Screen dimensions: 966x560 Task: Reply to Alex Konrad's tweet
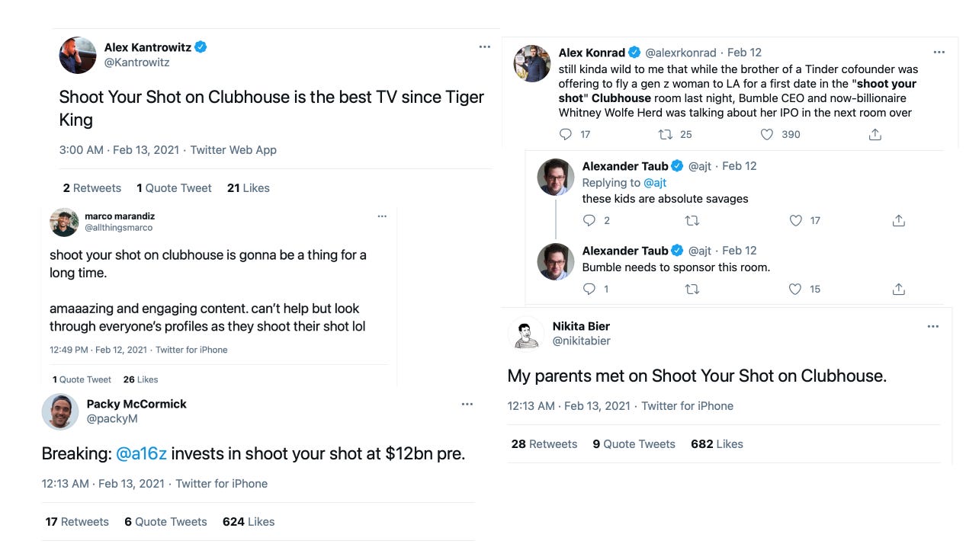coord(566,135)
